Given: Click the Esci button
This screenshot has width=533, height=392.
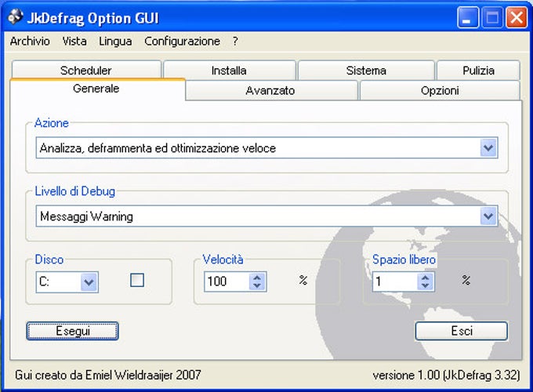Looking at the screenshot, I should (x=461, y=331).
